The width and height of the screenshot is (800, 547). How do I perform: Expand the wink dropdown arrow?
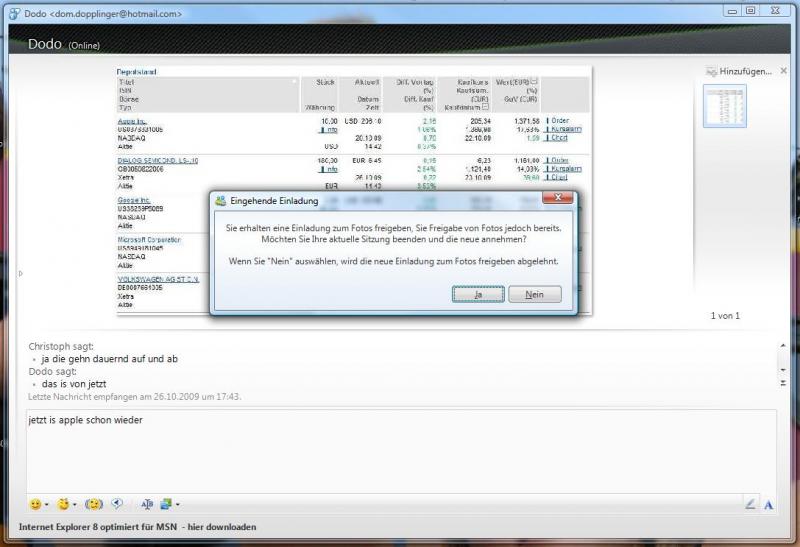coord(75,505)
